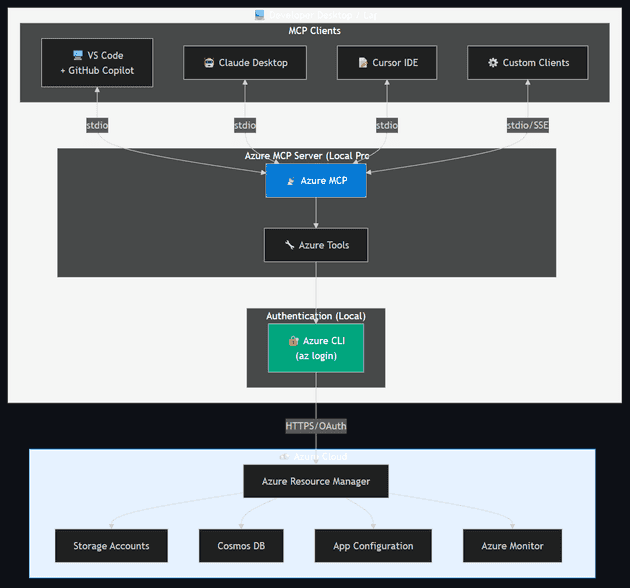630x588 pixels.
Task: Click the Cosmos DB node
Action: point(240,546)
